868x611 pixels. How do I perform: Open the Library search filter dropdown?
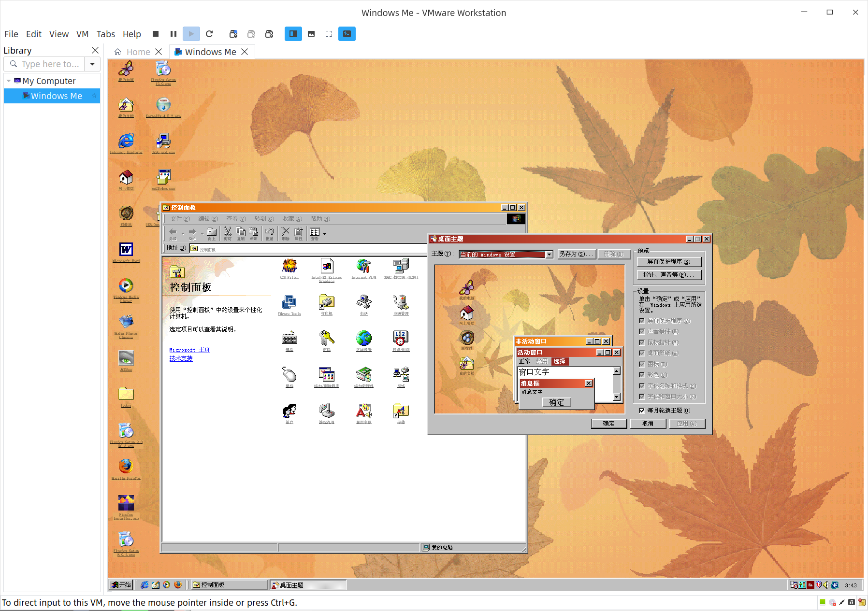tap(92, 64)
